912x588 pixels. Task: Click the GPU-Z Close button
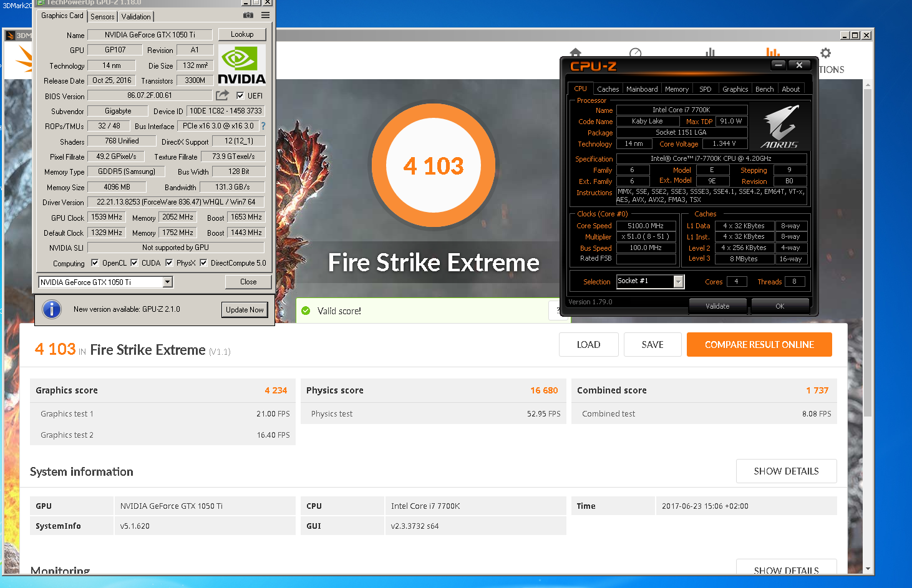click(248, 282)
